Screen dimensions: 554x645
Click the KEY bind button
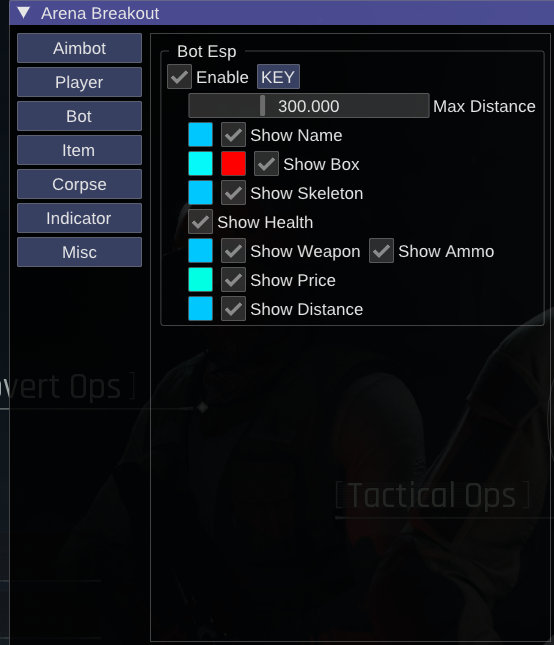click(x=278, y=77)
